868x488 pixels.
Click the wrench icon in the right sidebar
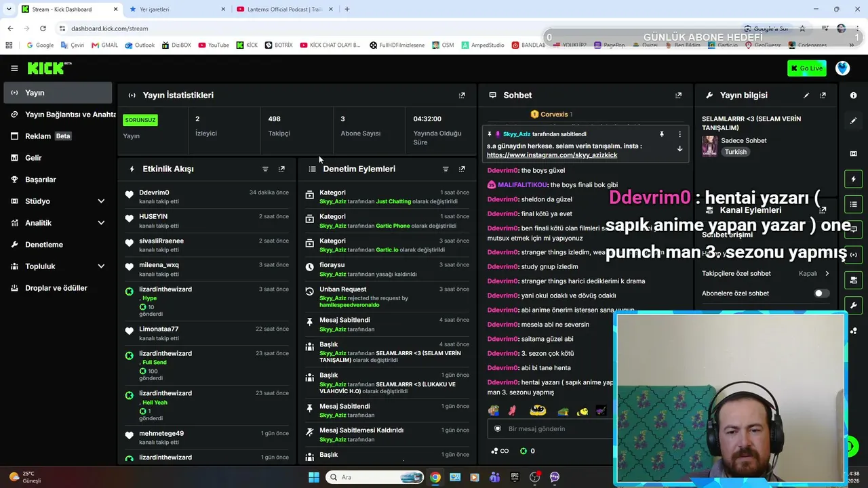pos(853,305)
